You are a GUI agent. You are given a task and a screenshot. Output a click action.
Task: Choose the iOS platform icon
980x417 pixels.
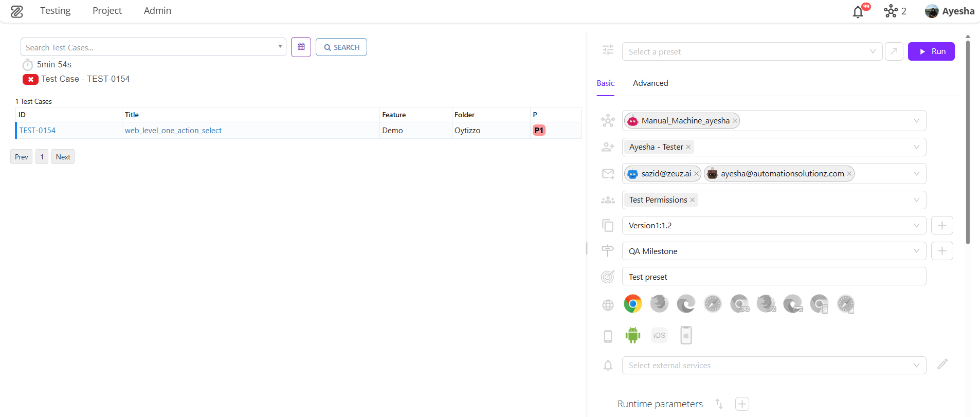(659, 335)
